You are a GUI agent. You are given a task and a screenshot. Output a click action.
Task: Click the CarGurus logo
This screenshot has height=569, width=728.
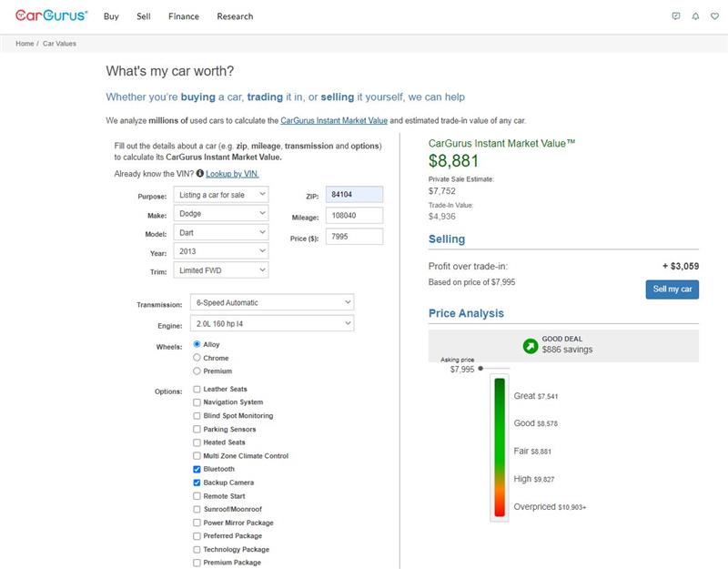51,15
